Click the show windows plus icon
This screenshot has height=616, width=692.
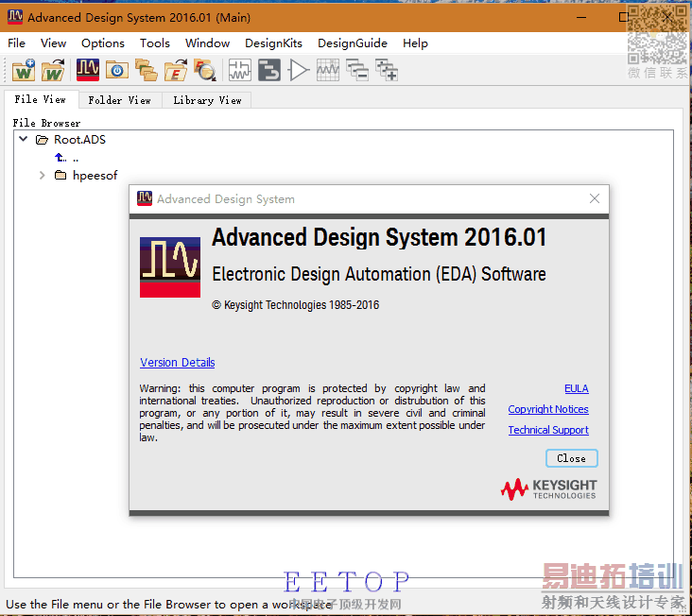click(386, 70)
